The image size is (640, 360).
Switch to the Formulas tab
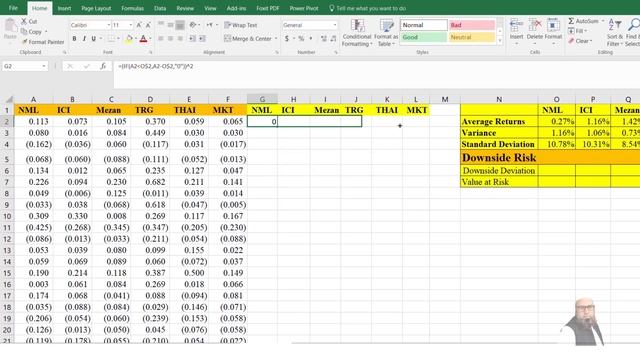click(132, 8)
